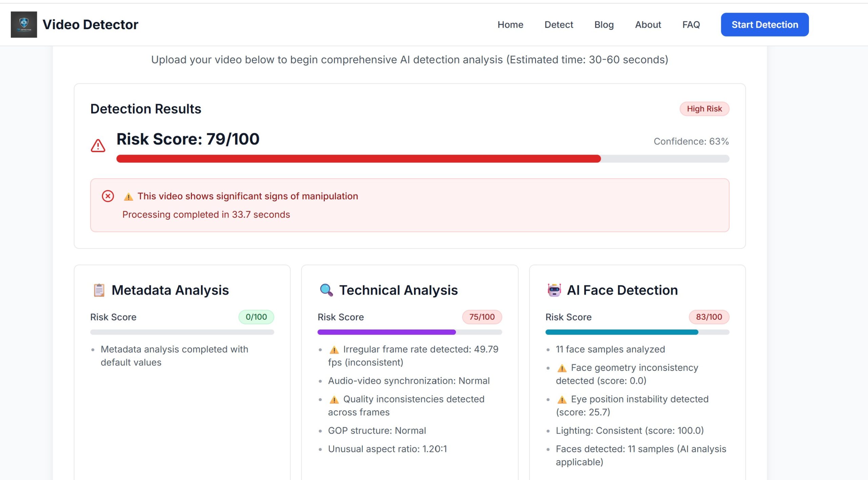Click 'Risk Score' label in Metadata Analysis card

(x=113, y=317)
